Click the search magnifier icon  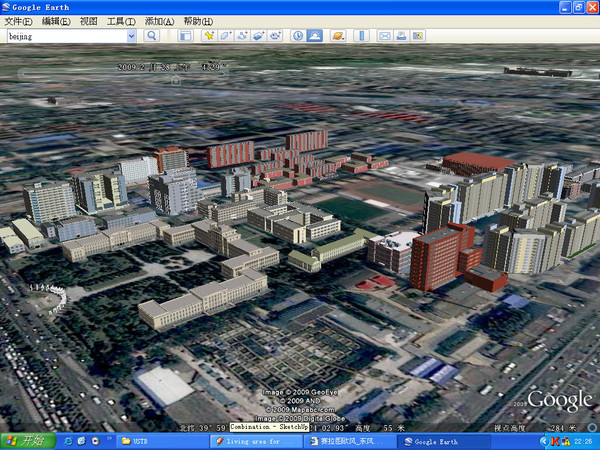[152, 36]
